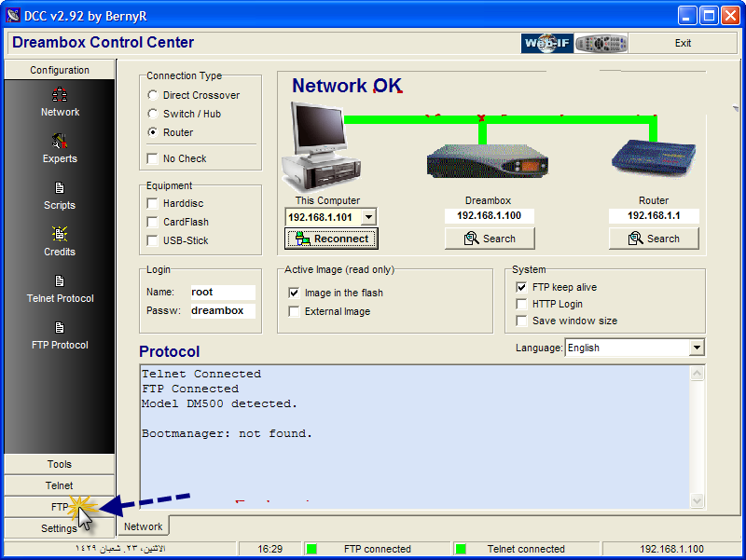Image resolution: width=746 pixels, height=560 pixels.
Task: Search for the Router IP
Action: tap(654, 239)
